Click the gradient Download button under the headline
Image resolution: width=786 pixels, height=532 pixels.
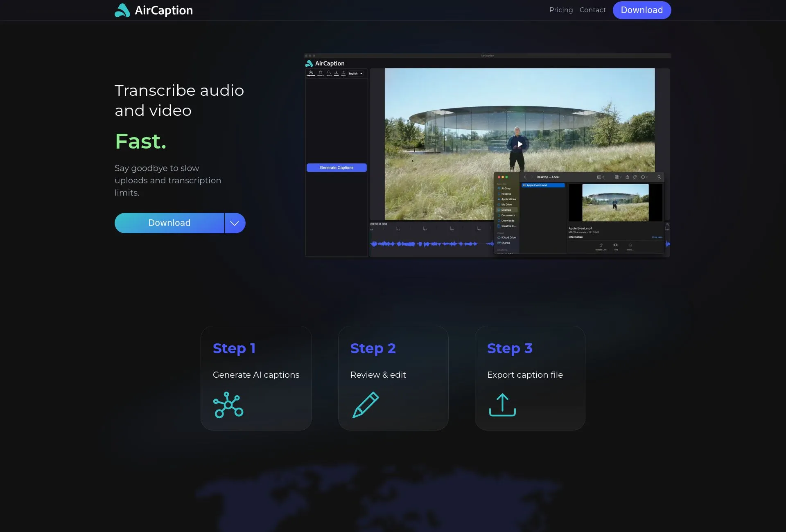click(169, 223)
